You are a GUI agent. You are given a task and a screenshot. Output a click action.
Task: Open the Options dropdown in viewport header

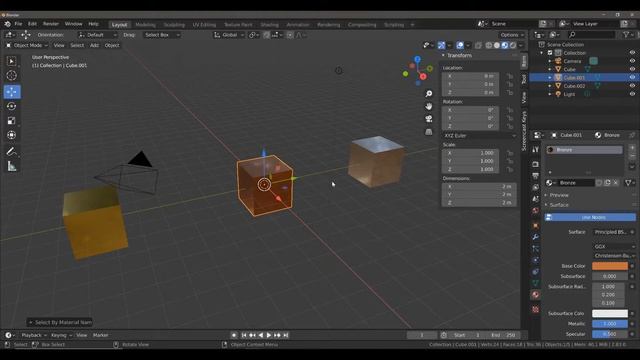coord(512,35)
